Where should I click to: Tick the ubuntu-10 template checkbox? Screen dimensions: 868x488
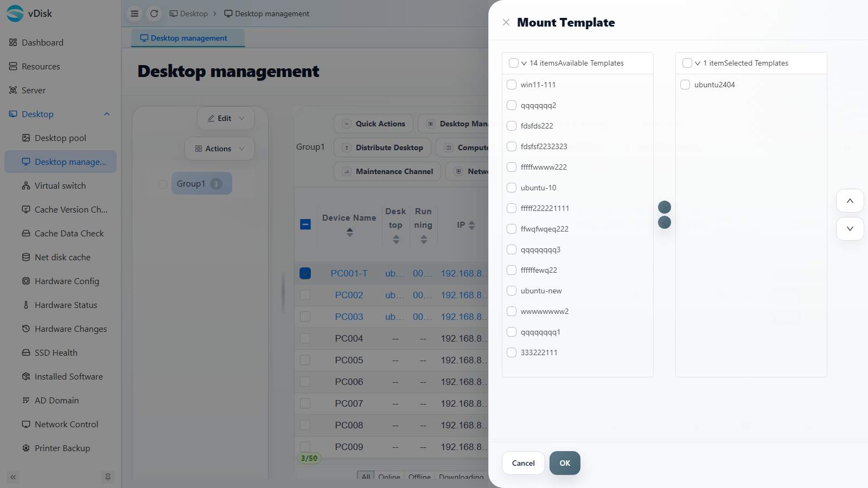[512, 188]
